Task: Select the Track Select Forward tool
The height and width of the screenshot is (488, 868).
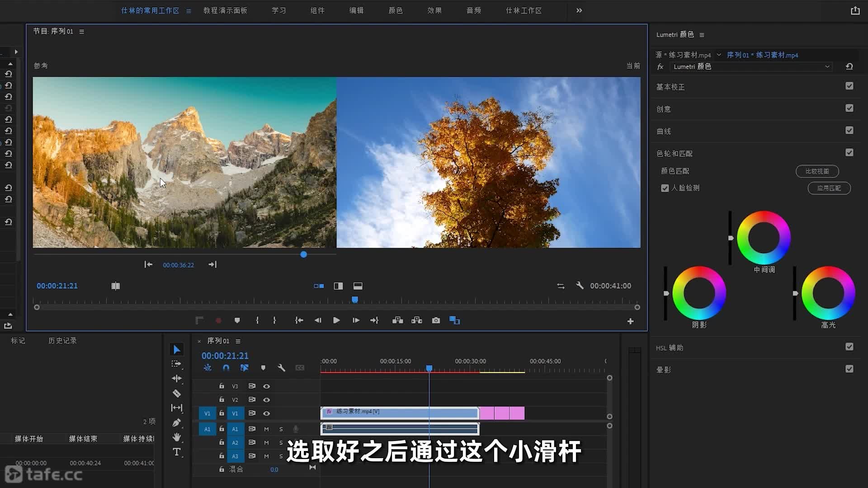Action: coord(176,364)
